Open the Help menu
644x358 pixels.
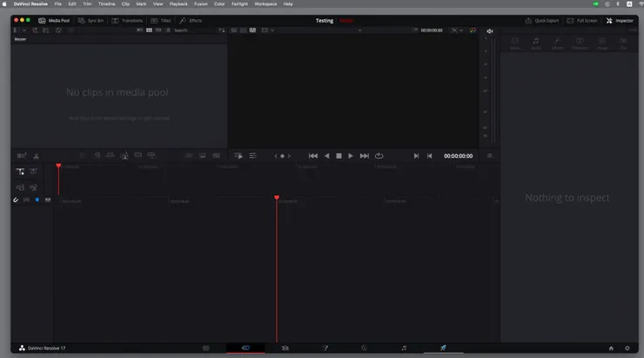click(288, 4)
